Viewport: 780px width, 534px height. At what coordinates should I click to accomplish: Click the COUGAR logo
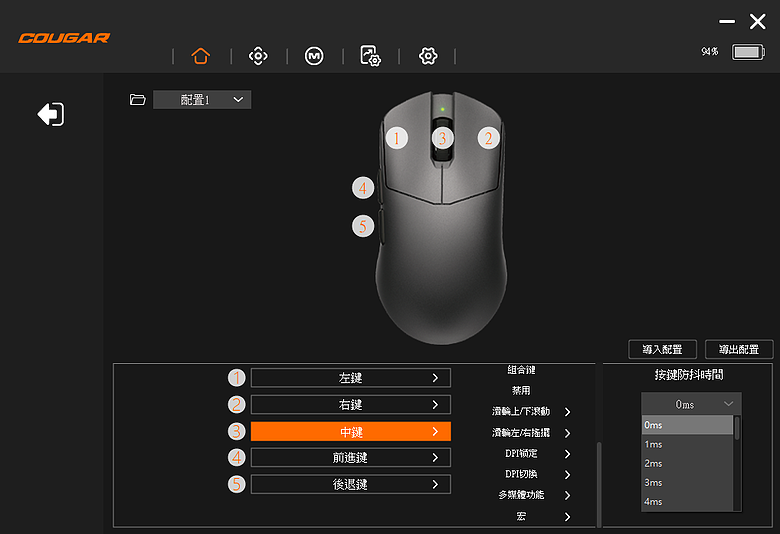point(64,38)
